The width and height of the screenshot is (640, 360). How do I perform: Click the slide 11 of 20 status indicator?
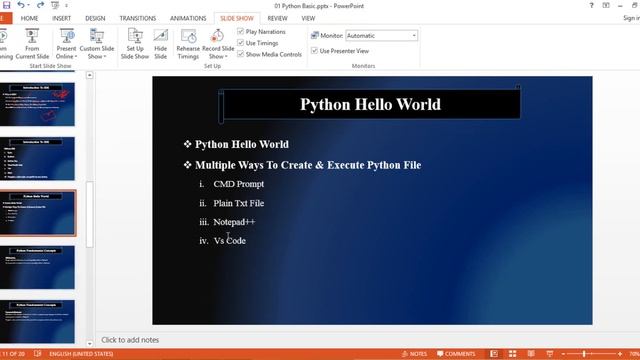tap(14, 354)
